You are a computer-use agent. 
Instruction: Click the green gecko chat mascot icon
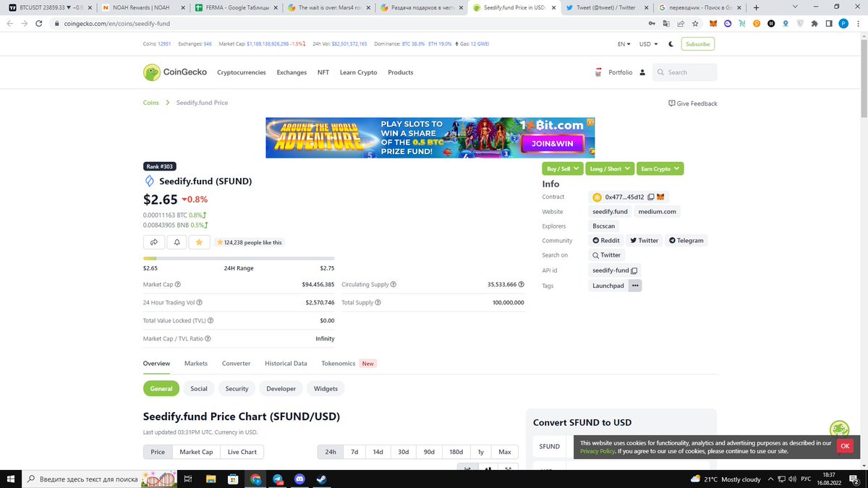[840, 429]
